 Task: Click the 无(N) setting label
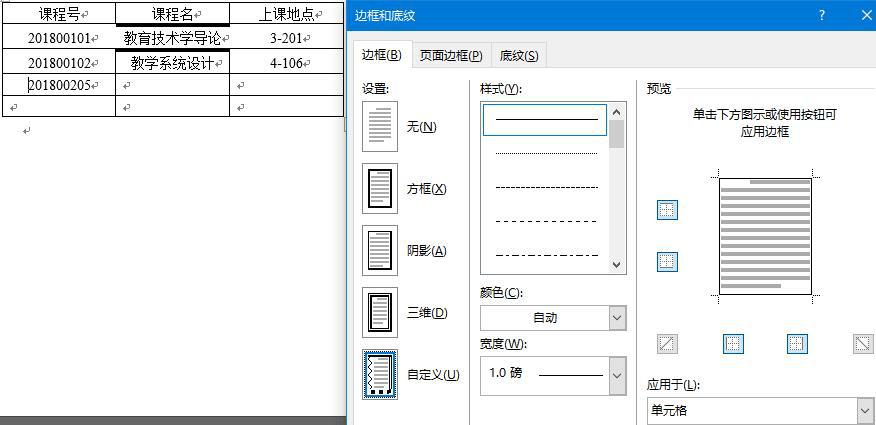click(421, 127)
